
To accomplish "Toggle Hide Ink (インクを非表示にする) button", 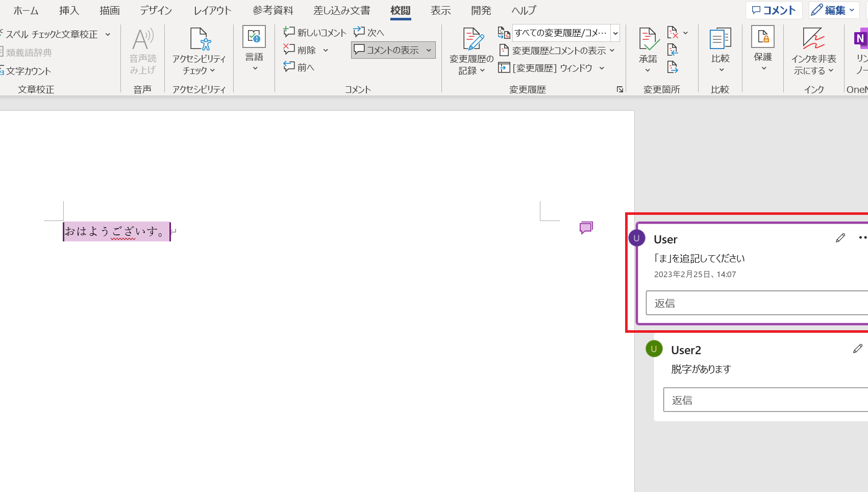I will click(813, 40).
